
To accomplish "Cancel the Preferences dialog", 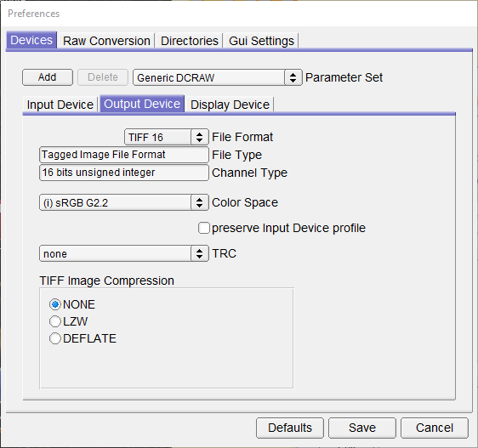I will coord(435,428).
